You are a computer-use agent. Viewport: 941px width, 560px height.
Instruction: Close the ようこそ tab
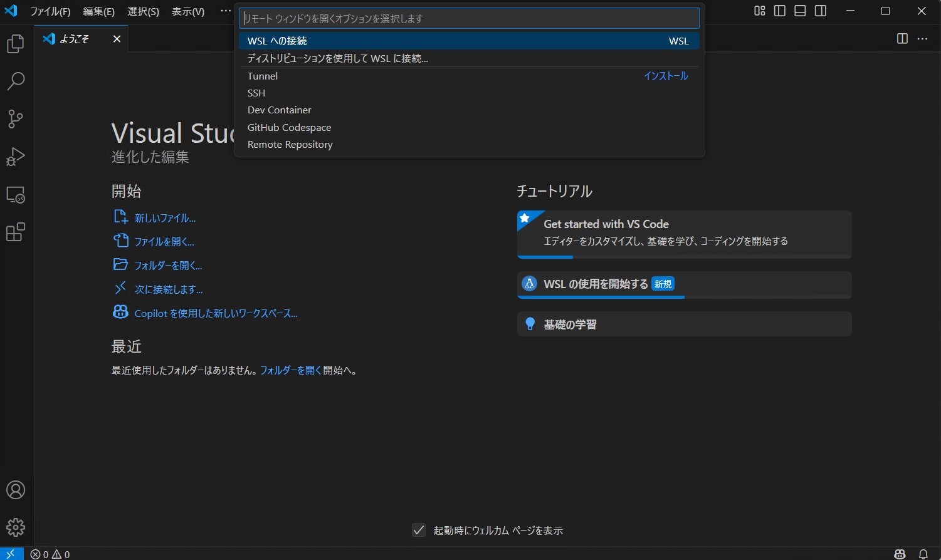tap(117, 39)
